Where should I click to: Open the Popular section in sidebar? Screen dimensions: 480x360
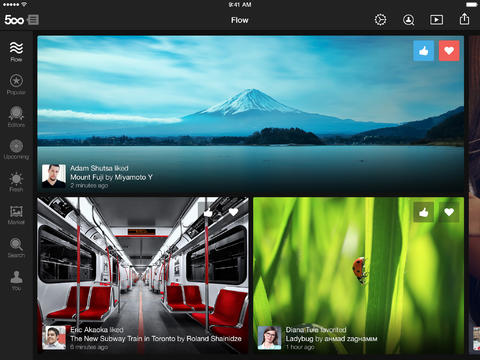16,84
